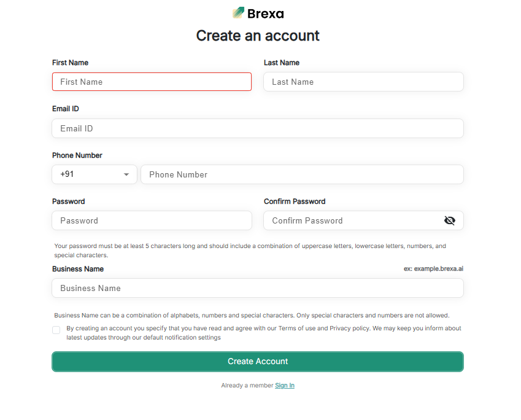The image size is (521, 420).
Task: Click the bold "Email ID" label above its field
Action: tap(66, 109)
